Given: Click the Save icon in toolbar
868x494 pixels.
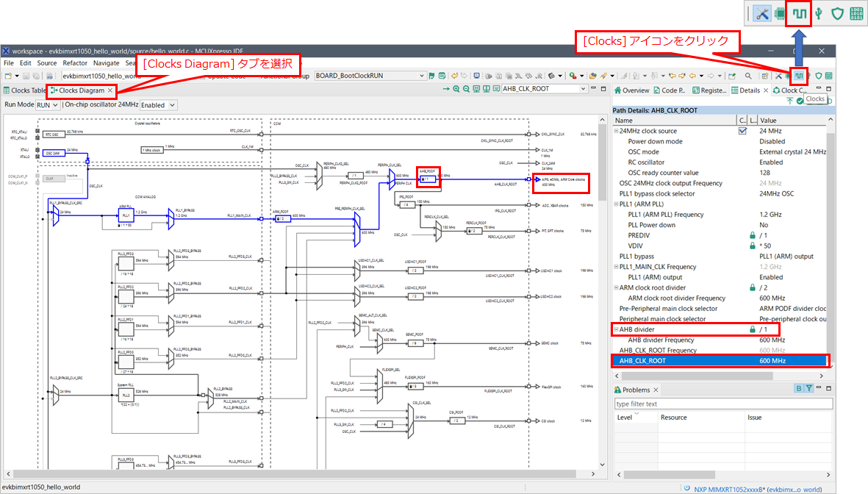Looking at the screenshot, I should click(26, 76).
